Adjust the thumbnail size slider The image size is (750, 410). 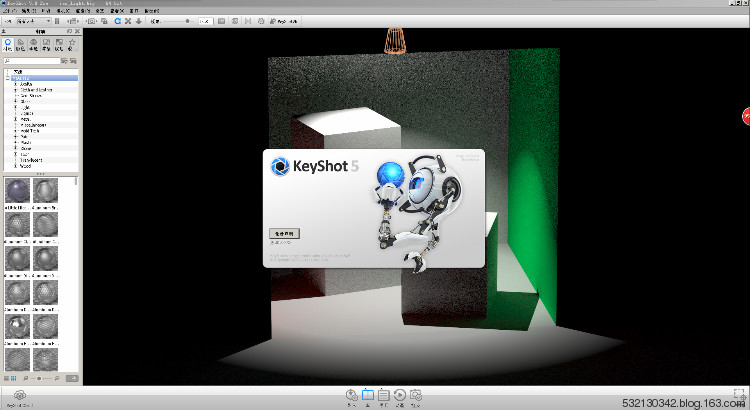42,378
